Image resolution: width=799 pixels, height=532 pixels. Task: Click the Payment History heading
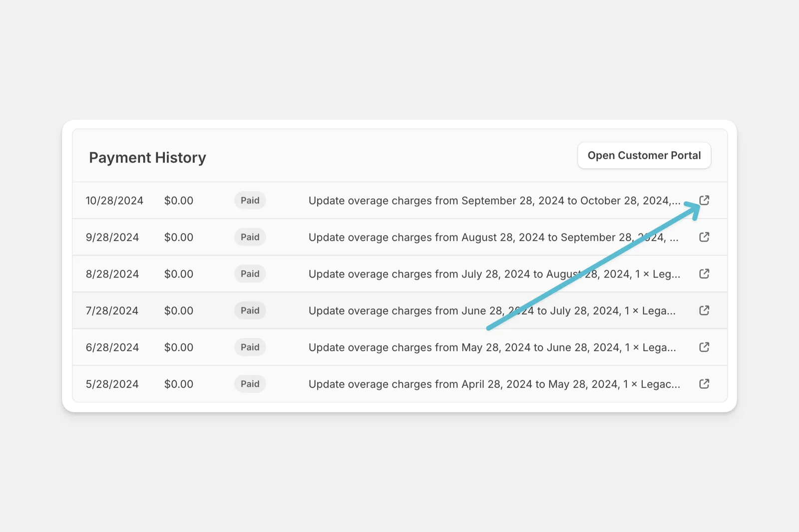(x=147, y=158)
